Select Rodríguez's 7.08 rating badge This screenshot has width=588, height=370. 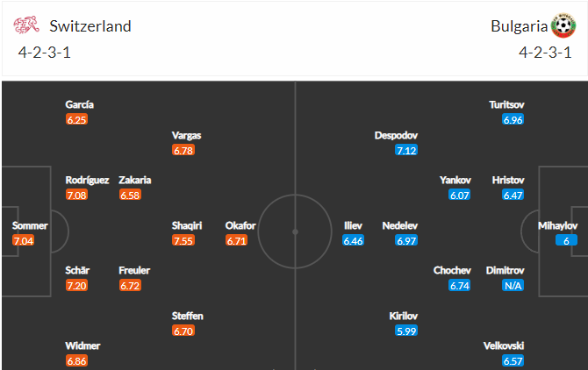click(x=76, y=196)
